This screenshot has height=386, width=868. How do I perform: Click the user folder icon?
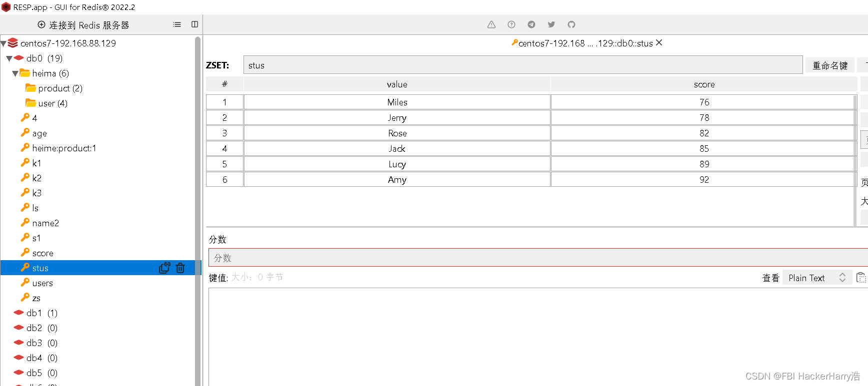pyautogui.click(x=31, y=103)
